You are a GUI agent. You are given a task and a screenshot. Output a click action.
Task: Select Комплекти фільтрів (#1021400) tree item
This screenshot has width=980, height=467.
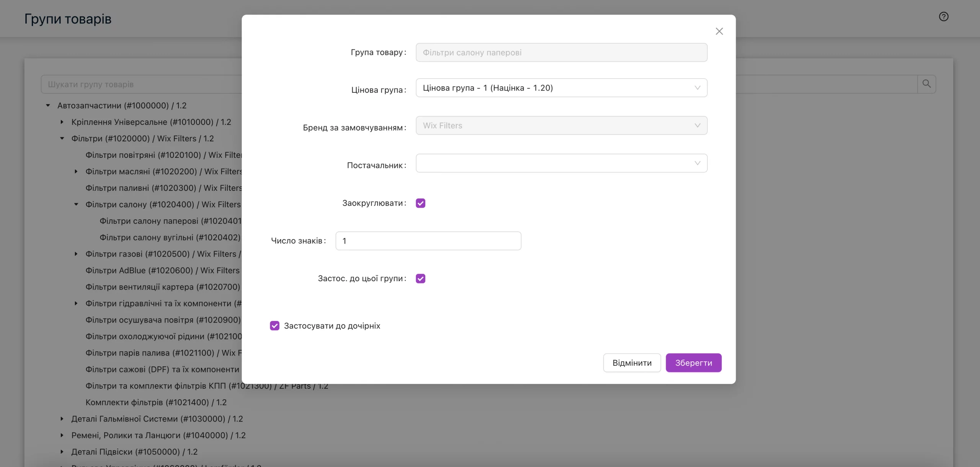pyautogui.click(x=156, y=402)
